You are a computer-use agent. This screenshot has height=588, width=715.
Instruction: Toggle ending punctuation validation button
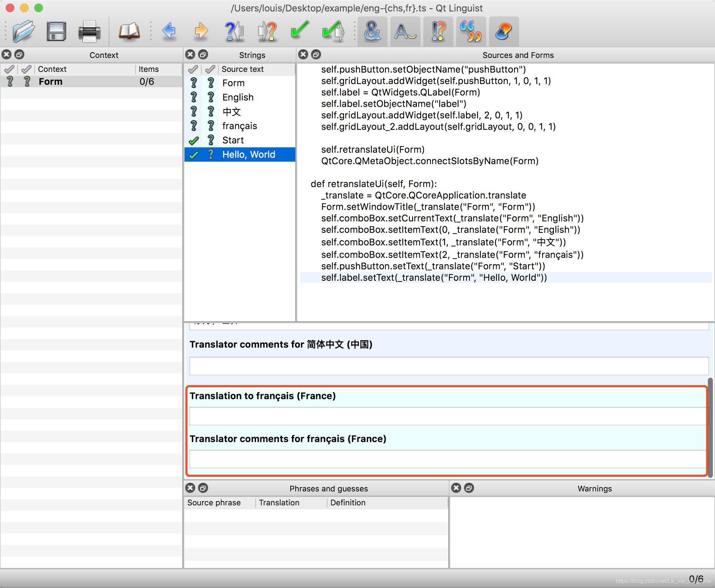click(438, 31)
